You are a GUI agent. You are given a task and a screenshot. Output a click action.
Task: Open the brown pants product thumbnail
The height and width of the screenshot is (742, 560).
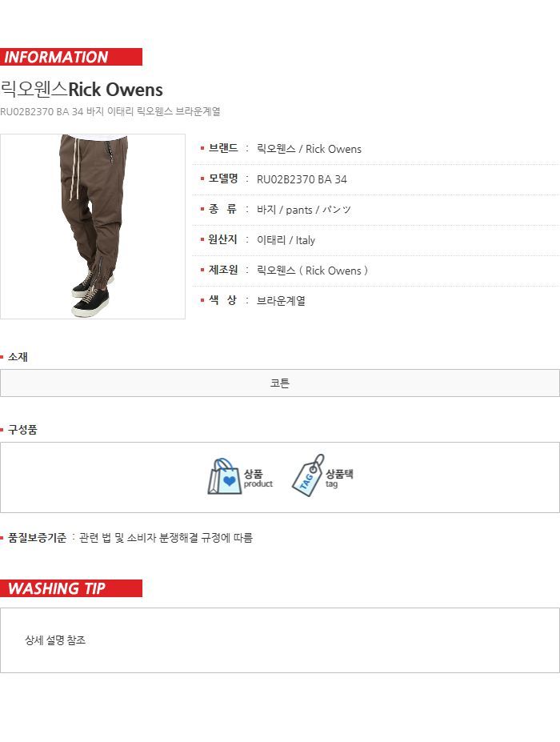pyautogui.click(x=93, y=227)
